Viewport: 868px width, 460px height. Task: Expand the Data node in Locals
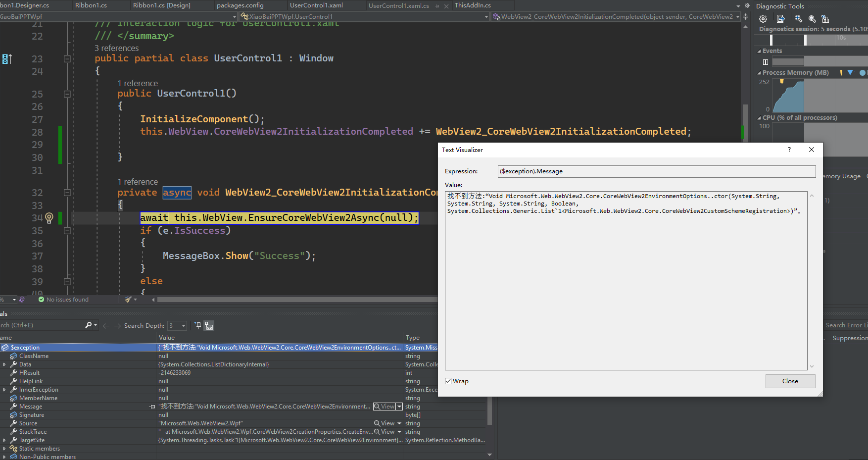pyautogui.click(x=5, y=364)
